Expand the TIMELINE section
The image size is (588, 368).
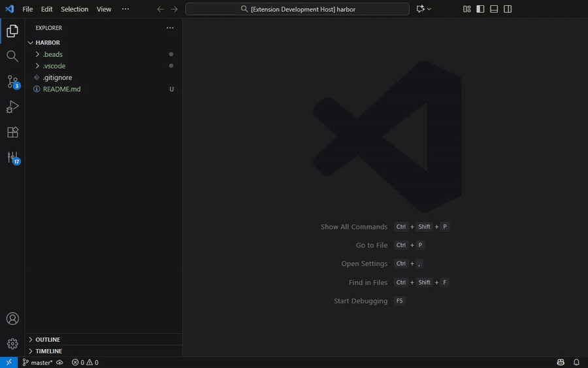[104, 351]
